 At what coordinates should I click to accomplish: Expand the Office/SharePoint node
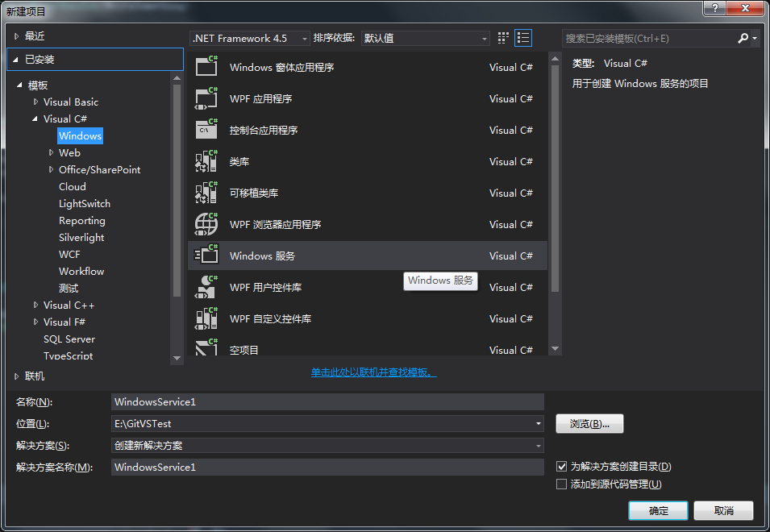(x=51, y=169)
